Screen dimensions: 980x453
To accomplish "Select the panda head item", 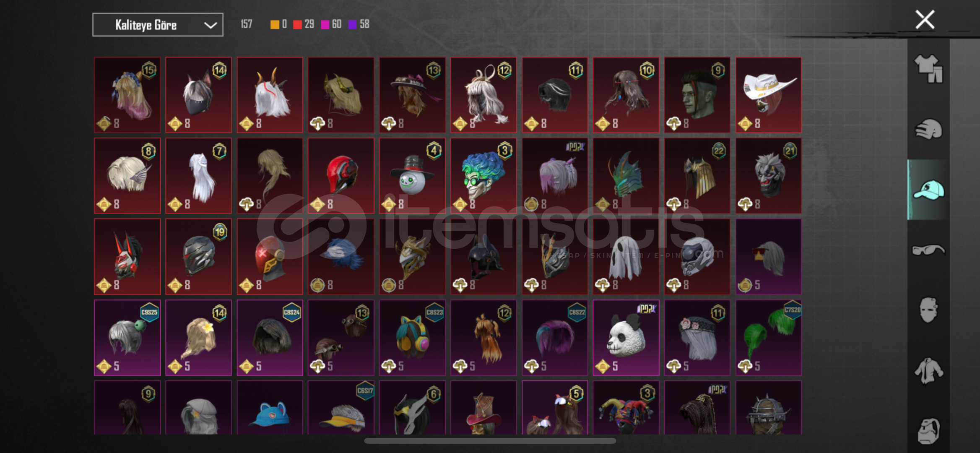I will click(x=626, y=338).
